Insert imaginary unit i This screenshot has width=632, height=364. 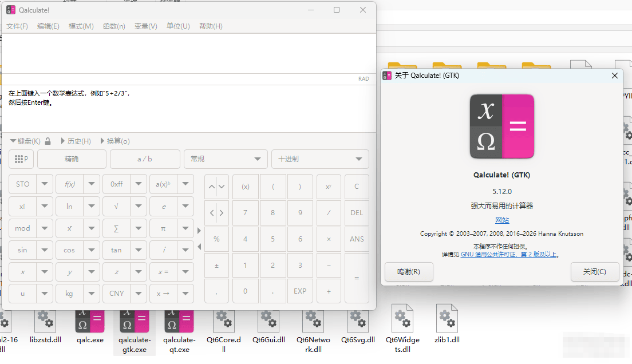click(163, 250)
